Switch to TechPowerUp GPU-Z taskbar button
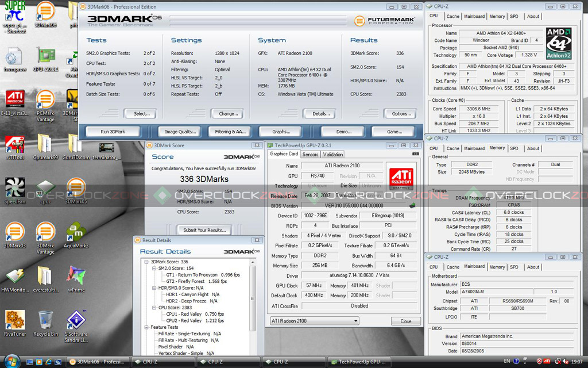The width and height of the screenshot is (588, 368). 360,362
